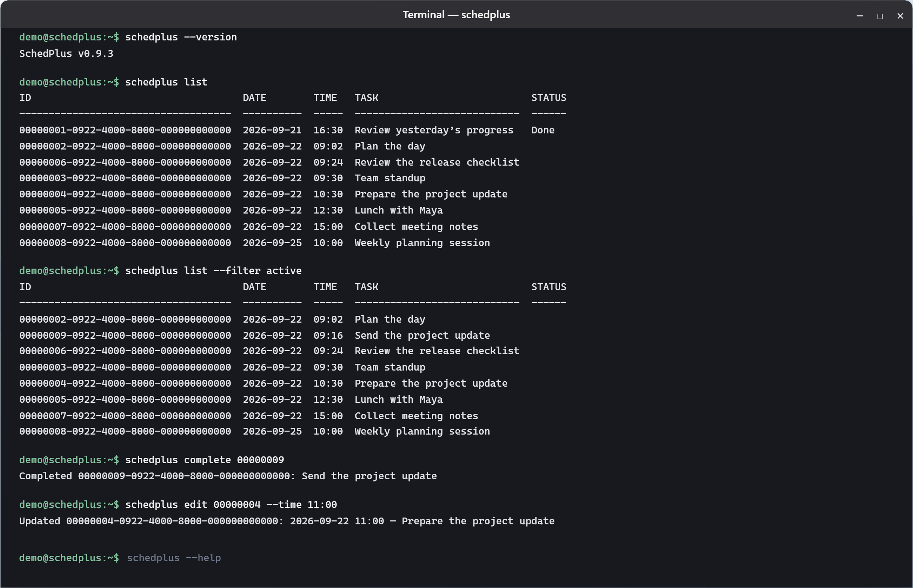
Task: Click the 'schedplus --version' command text
Action: (x=181, y=37)
